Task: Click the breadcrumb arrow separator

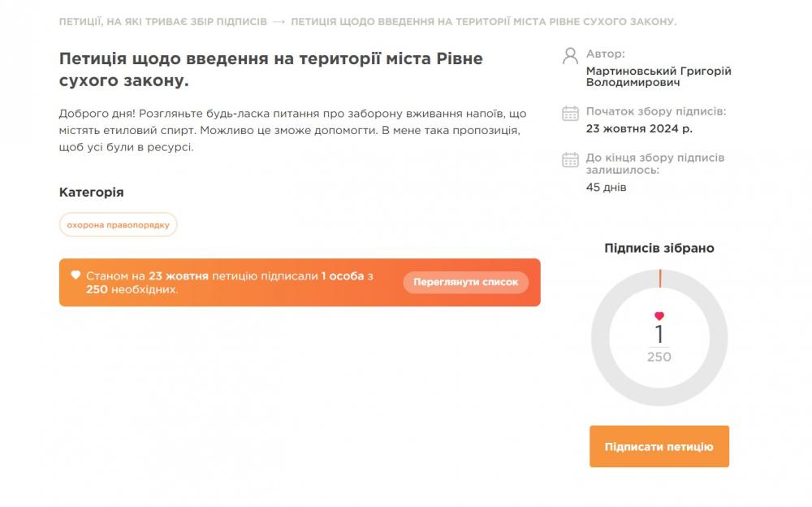Action: pos(279,21)
